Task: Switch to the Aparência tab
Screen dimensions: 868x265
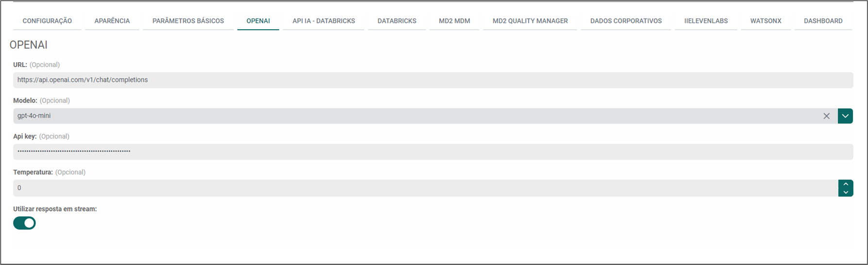Action: point(112,21)
